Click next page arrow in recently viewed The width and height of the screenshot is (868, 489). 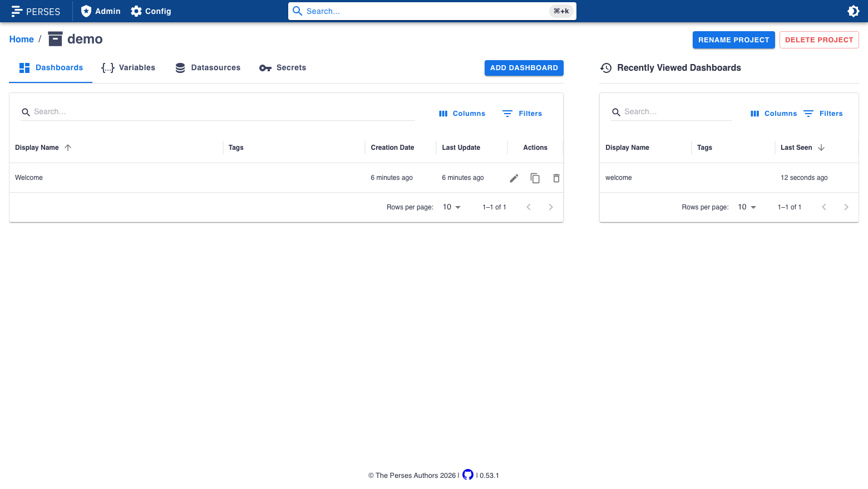click(846, 207)
